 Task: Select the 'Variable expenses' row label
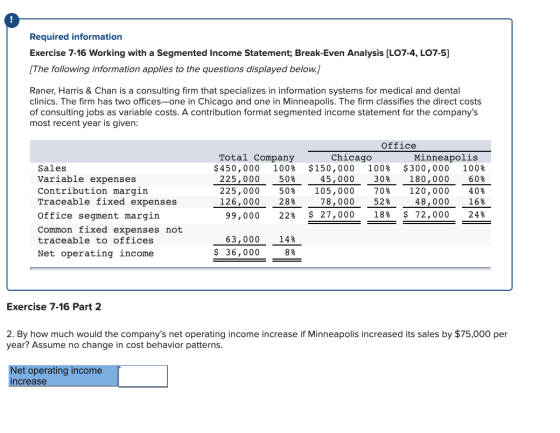87,179
